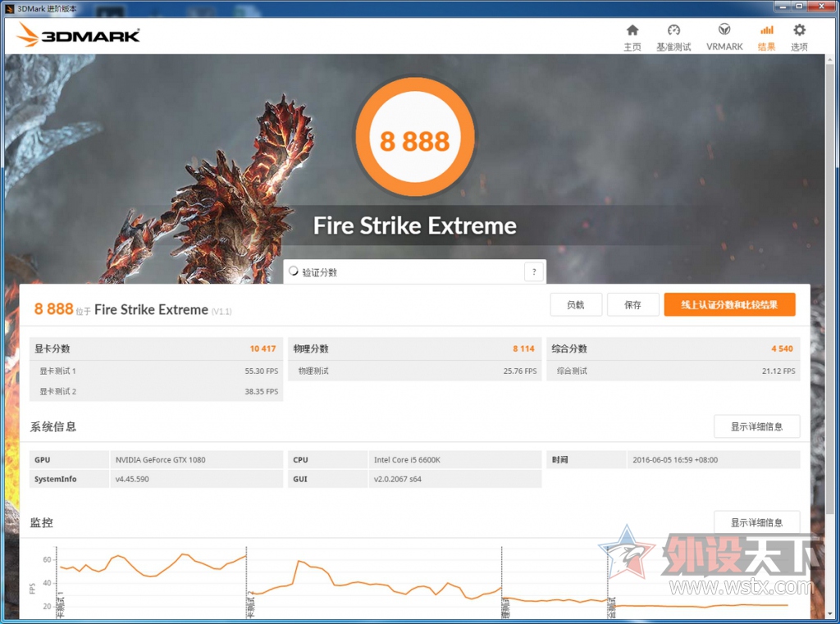Click the 显卡分数 header label
This screenshot has height=624, width=840.
pyautogui.click(x=52, y=348)
